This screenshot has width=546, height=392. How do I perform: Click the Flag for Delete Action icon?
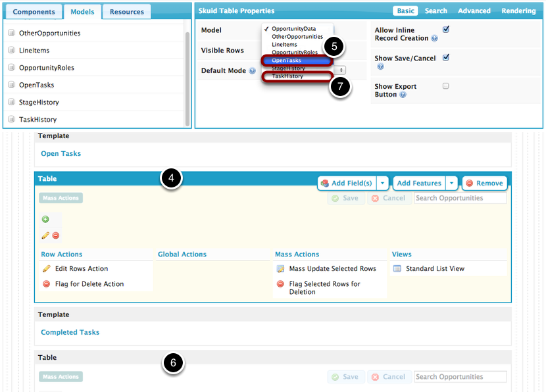pos(46,284)
